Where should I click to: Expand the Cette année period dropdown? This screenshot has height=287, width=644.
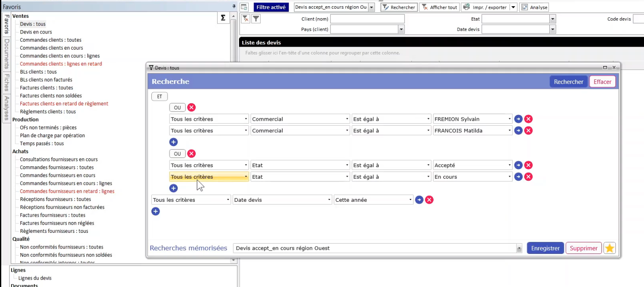point(411,200)
